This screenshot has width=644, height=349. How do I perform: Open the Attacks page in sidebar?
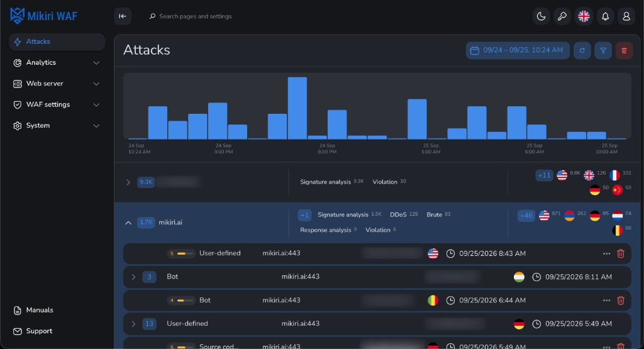[x=57, y=42]
